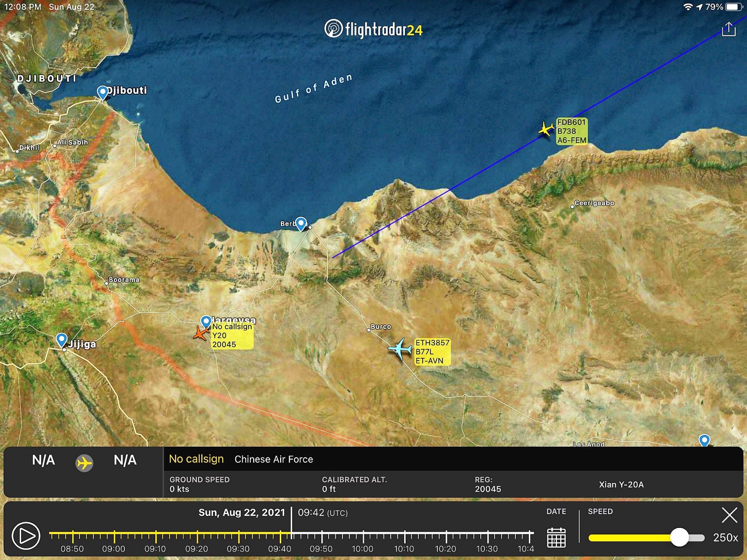747x560 pixels.
Task: Tap the No callsign Y20 20045 label
Action: (x=232, y=336)
